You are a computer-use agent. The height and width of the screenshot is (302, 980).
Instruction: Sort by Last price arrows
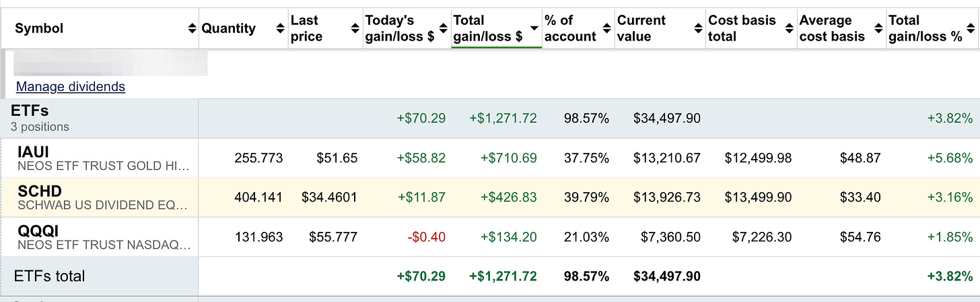coord(355,29)
